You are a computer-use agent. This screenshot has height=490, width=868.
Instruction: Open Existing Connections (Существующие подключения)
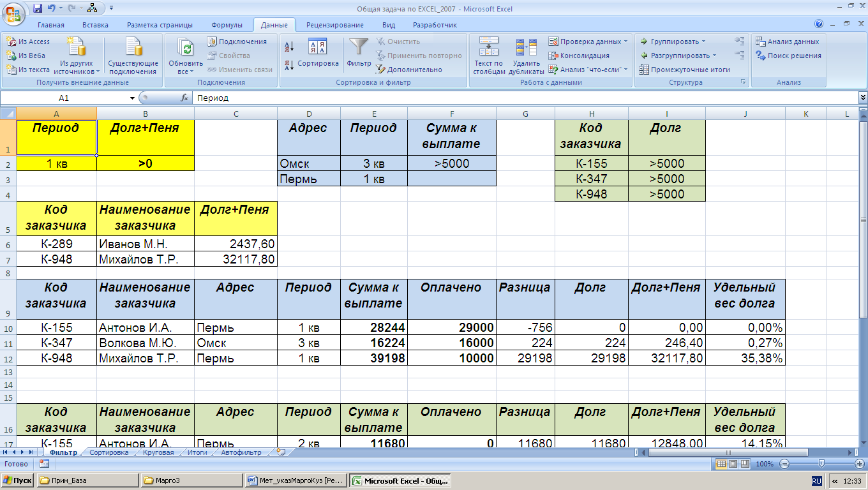(133, 56)
